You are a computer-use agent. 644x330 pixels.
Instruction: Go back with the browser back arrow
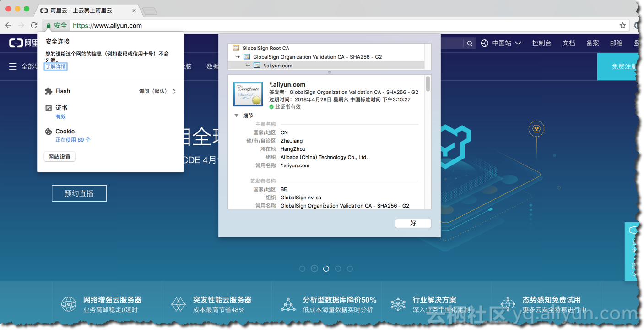tap(8, 25)
